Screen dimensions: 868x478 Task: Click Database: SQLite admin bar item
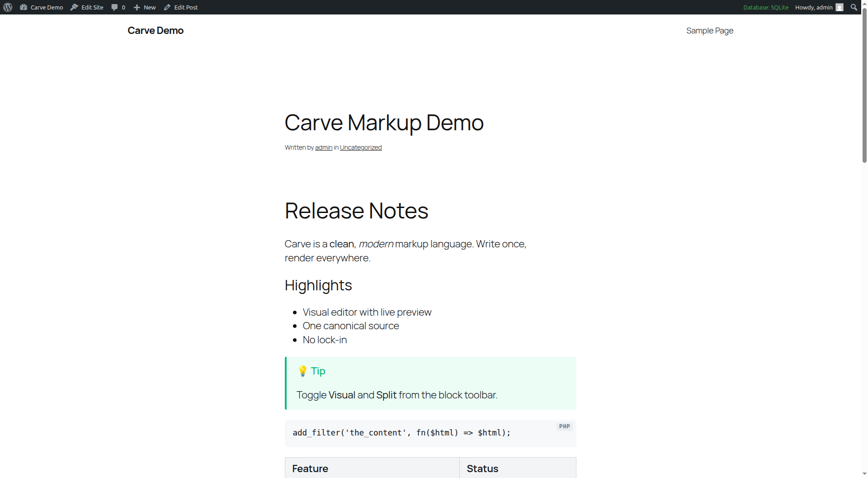766,7
